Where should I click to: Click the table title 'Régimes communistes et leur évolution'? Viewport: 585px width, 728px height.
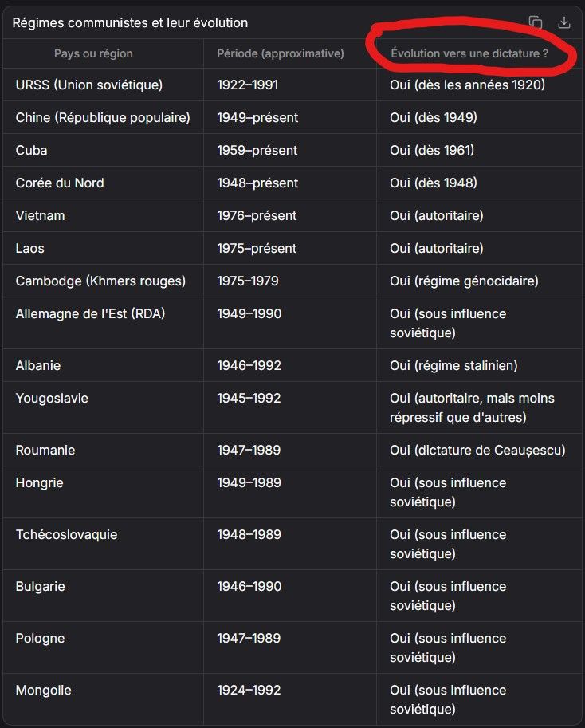[130, 23]
